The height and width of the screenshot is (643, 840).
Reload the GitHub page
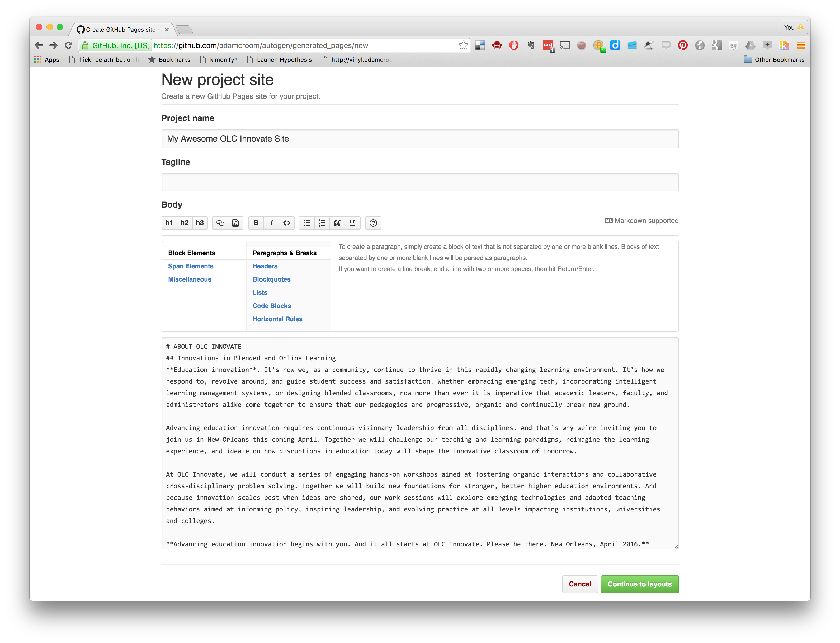click(68, 45)
